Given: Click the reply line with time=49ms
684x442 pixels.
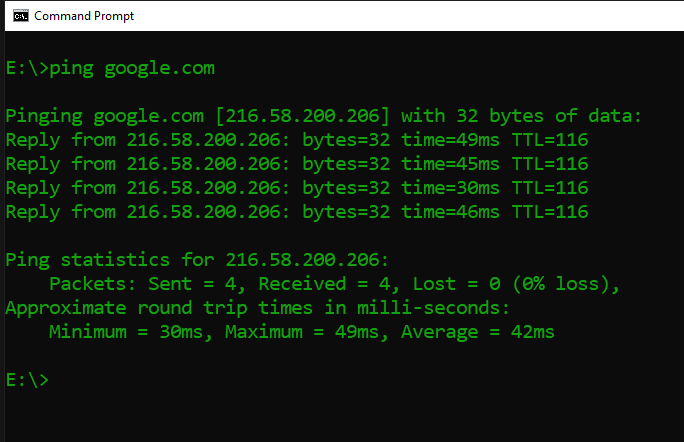Looking at the screenshot, I should point(297,140).
